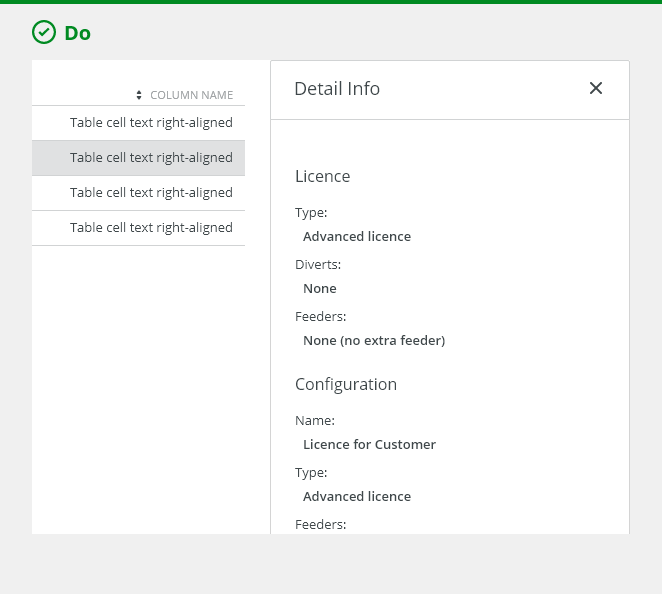
Task: Click Advanced licence value in Configuration section
Action: 357,496
